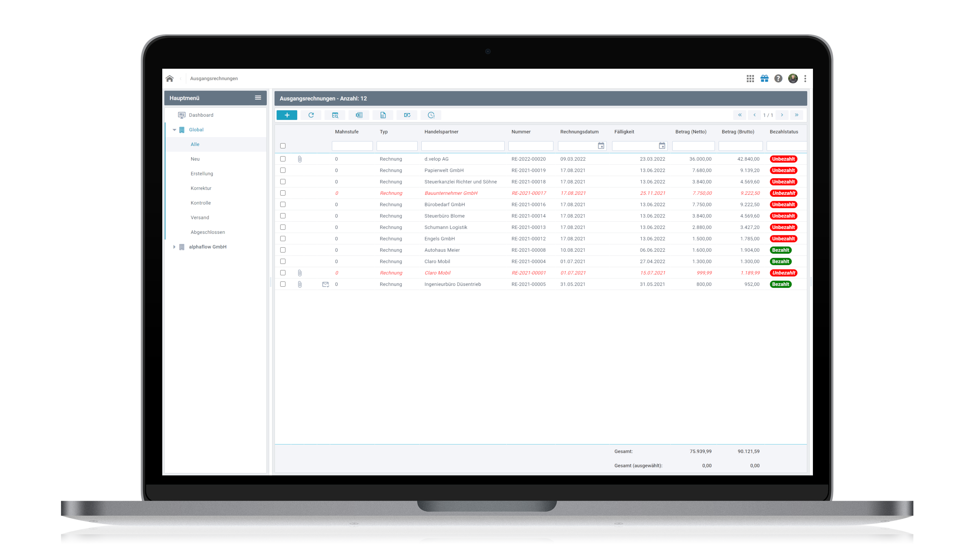This screenshot has height=560, width=974.
Task: Click the mark-as-paid money icon
Action: point(407,115)
